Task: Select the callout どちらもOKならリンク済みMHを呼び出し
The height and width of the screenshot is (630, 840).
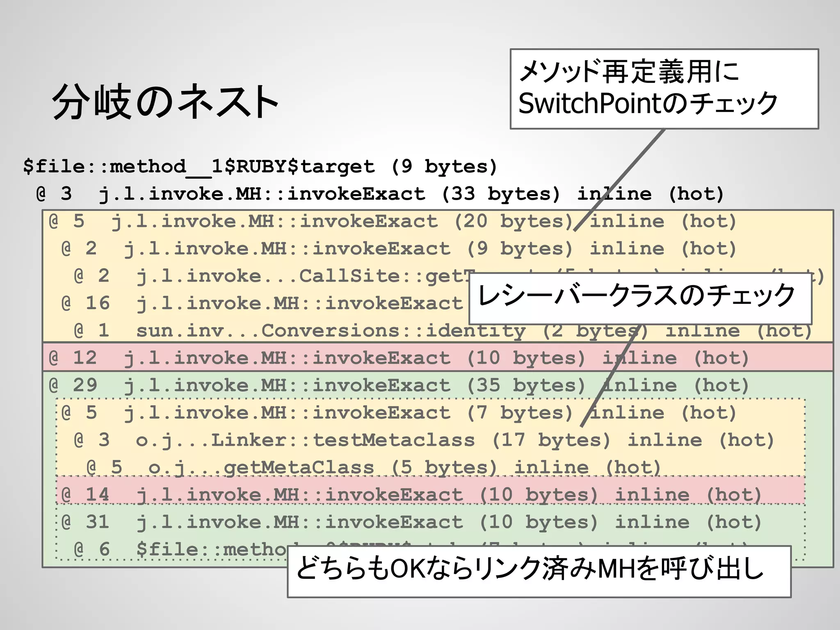Action: click(539, 571)
